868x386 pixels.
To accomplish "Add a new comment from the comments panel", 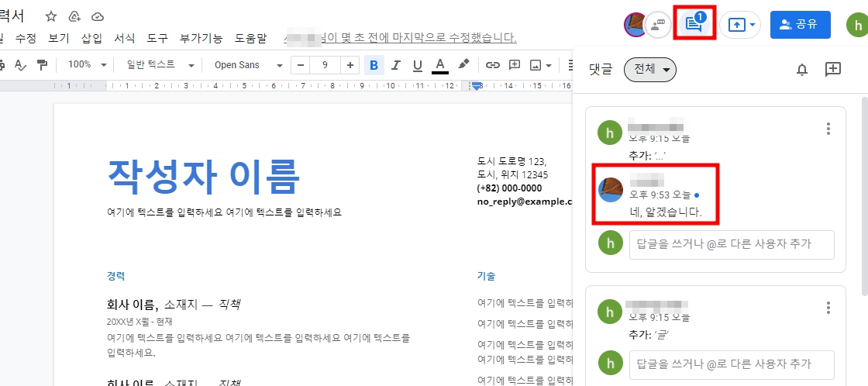I will click(x=832, y=69).
